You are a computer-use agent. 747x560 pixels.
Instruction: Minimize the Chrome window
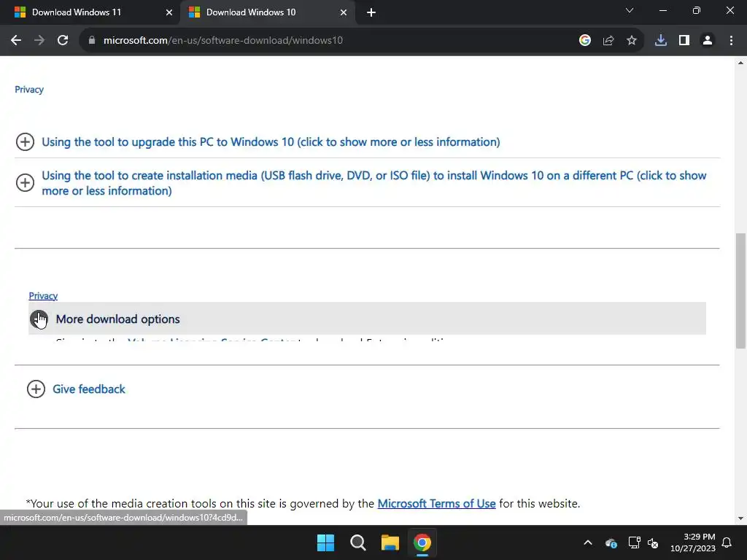point(662,10)
